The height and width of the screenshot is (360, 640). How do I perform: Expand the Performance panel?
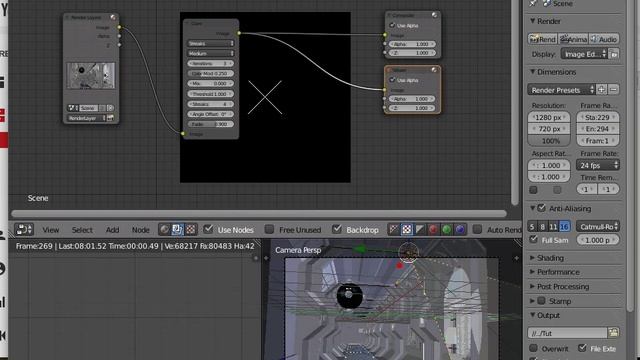coord(532,272)
